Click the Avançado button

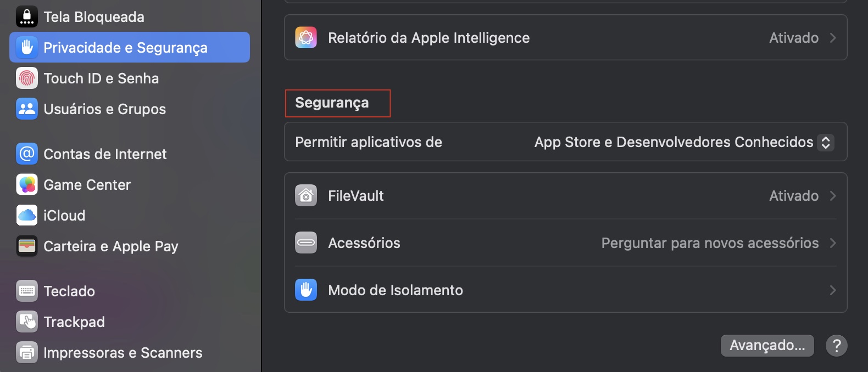(x=767, y=346)
